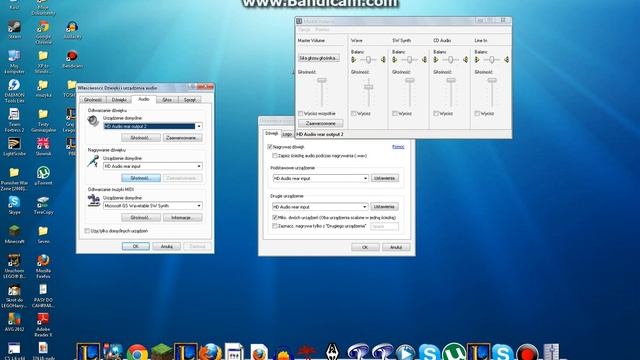The image size is (640, 360).
Task: Switch to the Sprzęt tab
Action: 190,100
